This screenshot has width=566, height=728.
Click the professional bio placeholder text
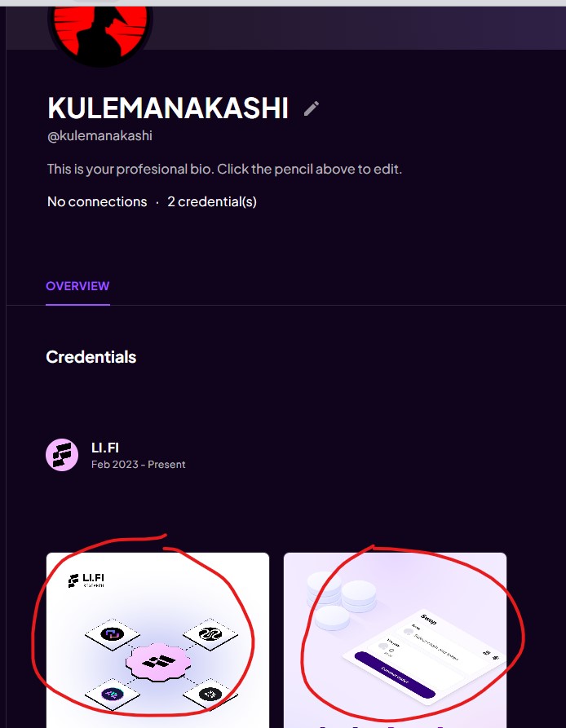pyautogui.click(x=224, y=169)
